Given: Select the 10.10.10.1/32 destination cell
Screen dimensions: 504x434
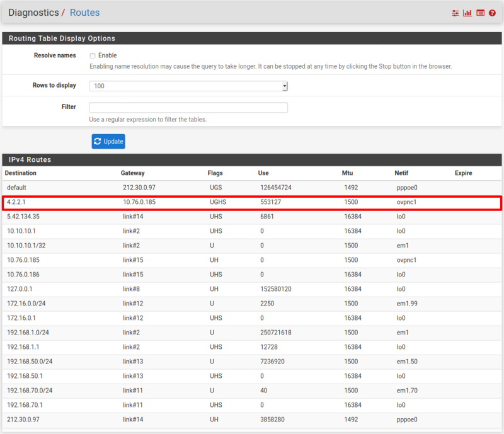Looking at the screenshot, I should (x=26, y=245).
